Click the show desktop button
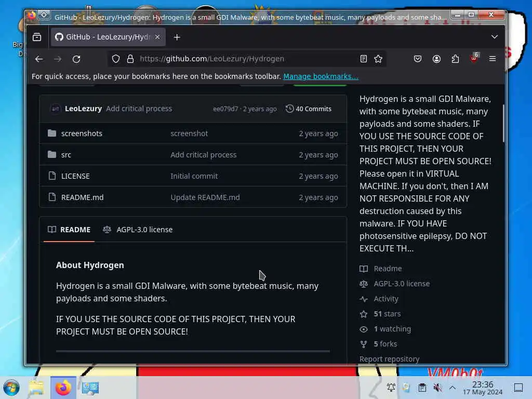The image size is (532, 399). tap(518, 388)
